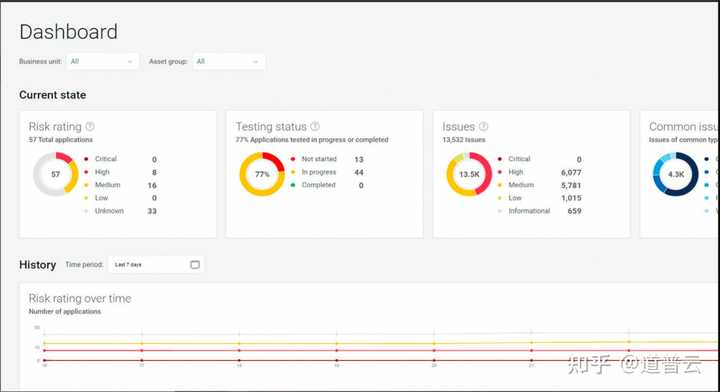
Task: Click help icon beside Testing status title
Action: tap(315, 126)
